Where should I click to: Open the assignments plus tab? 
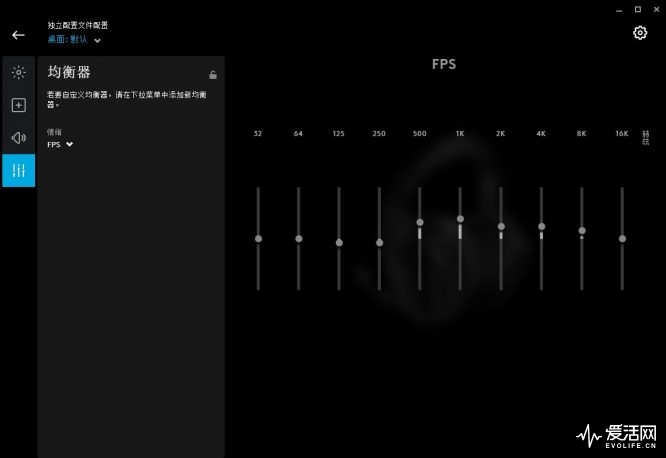point(19,105)
